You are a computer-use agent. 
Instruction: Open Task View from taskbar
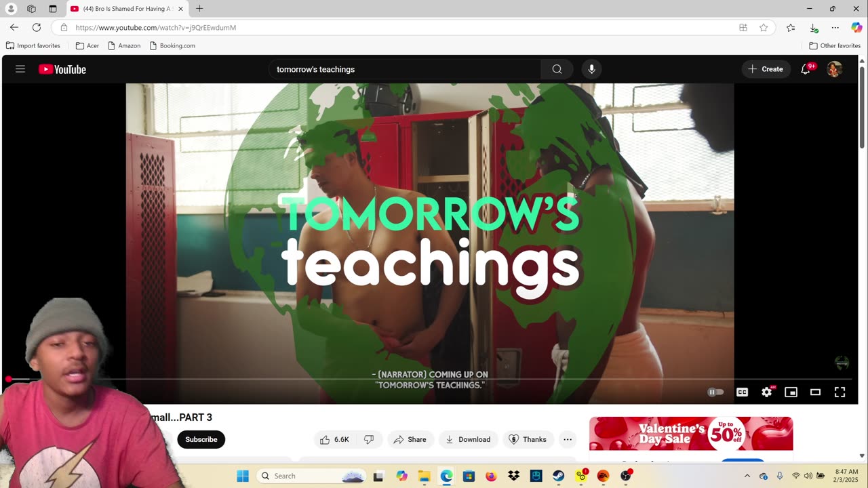[x=379, y=476]
